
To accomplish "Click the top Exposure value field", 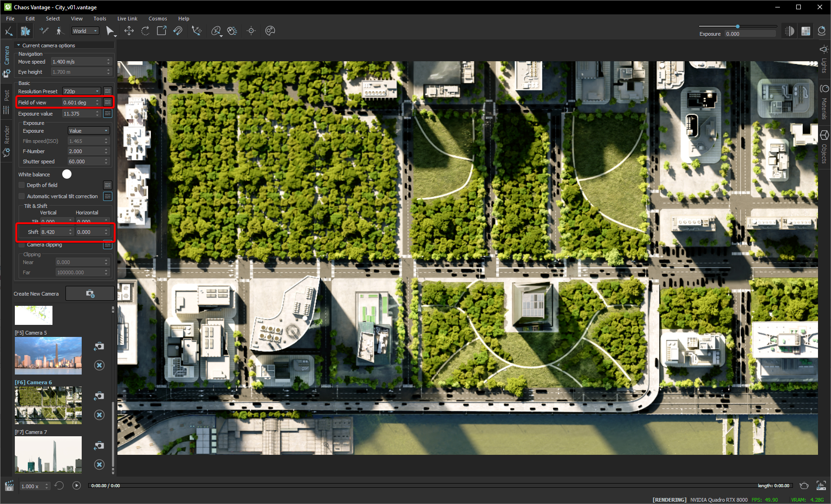I will click(x=750, y=34).
